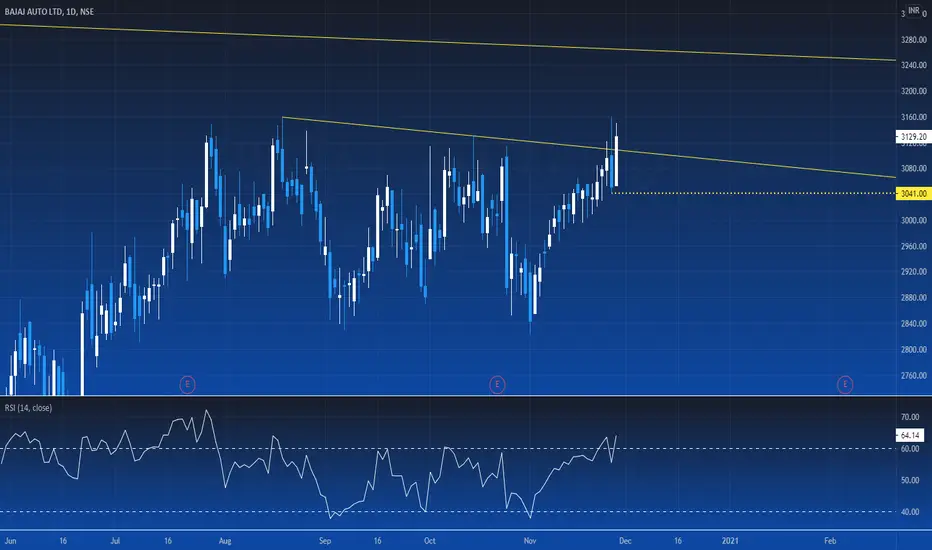Click the 2960.00 price axis label

914,246
